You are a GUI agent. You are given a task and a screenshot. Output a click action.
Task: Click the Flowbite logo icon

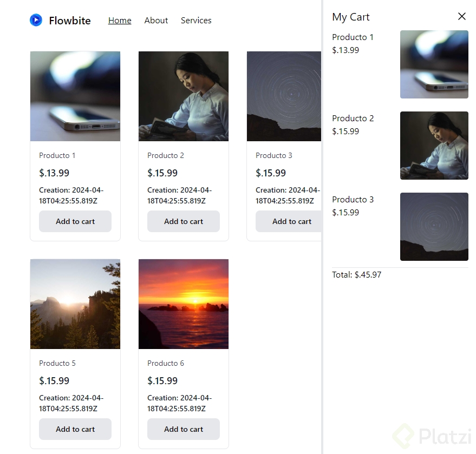click(36, 21)
